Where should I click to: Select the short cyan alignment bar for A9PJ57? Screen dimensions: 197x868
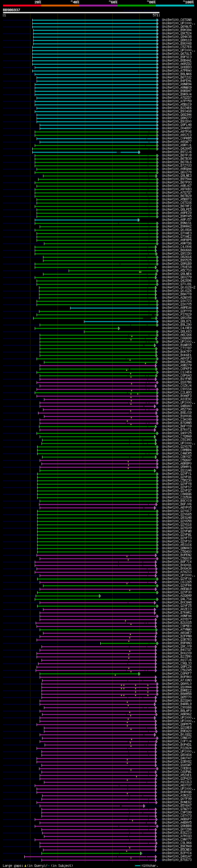(87, 220)
